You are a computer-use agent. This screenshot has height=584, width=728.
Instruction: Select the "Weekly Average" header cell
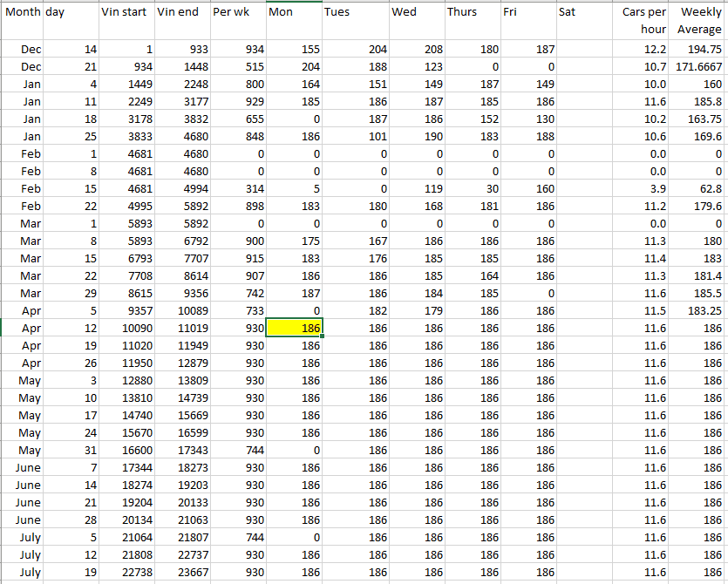(x=699, y=20)
